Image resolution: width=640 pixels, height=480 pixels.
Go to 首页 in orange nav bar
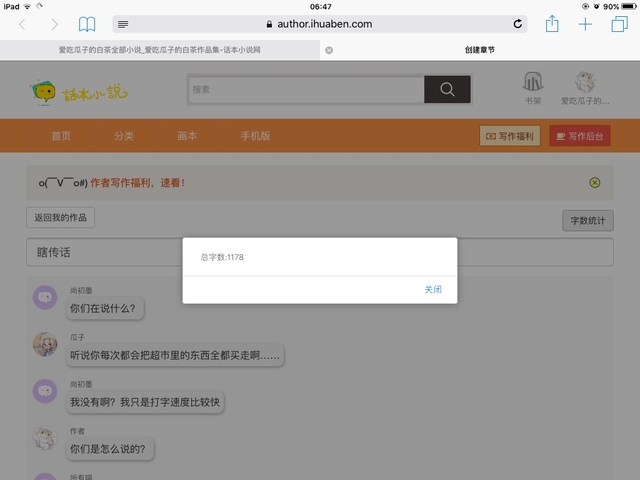(x=61, y=136)
